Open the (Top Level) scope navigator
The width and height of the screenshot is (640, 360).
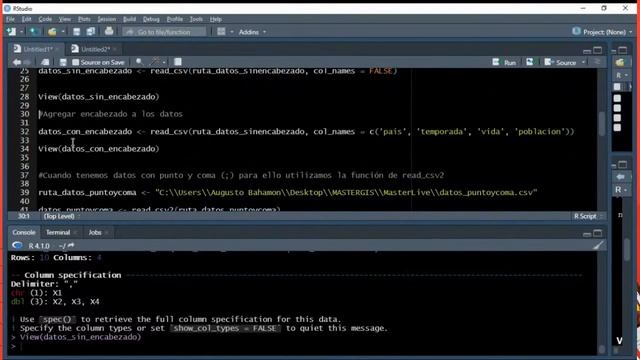coord(61,216)
